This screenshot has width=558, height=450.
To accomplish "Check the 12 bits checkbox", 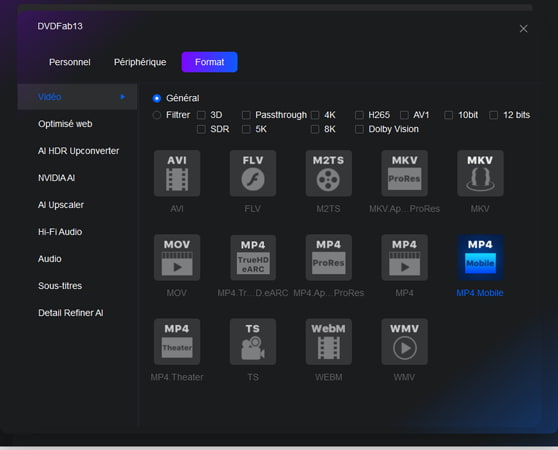I will click(x=494, y=115).
